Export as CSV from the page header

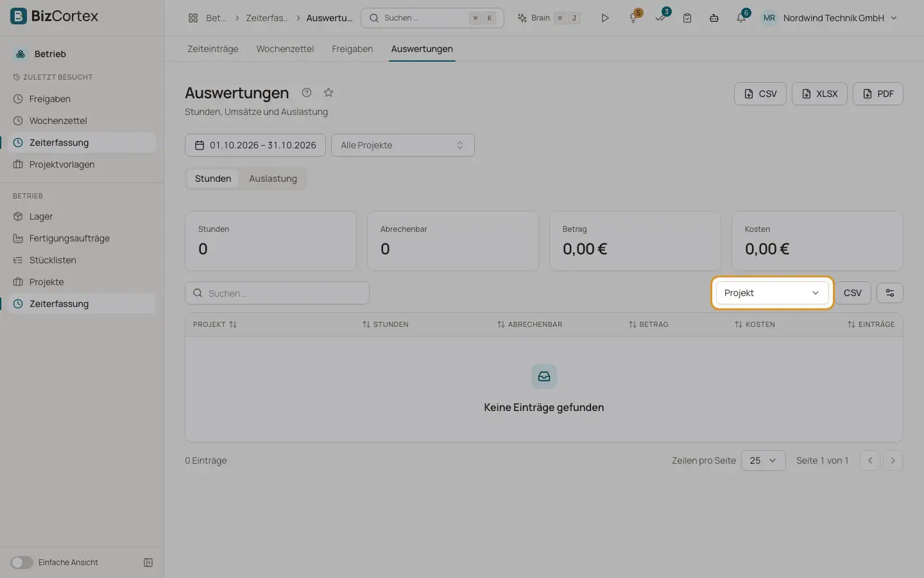[760, 94]
